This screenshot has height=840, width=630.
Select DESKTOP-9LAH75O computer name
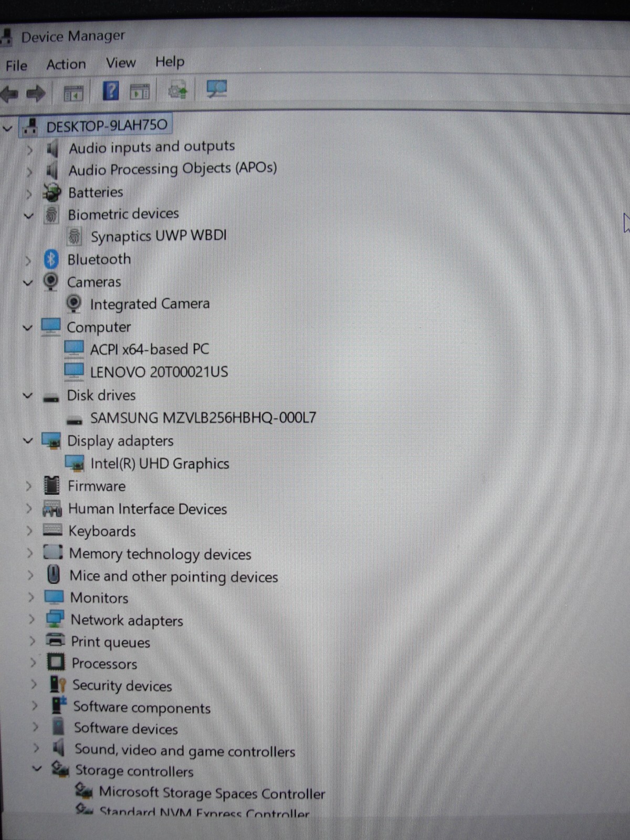click(107, 126)
